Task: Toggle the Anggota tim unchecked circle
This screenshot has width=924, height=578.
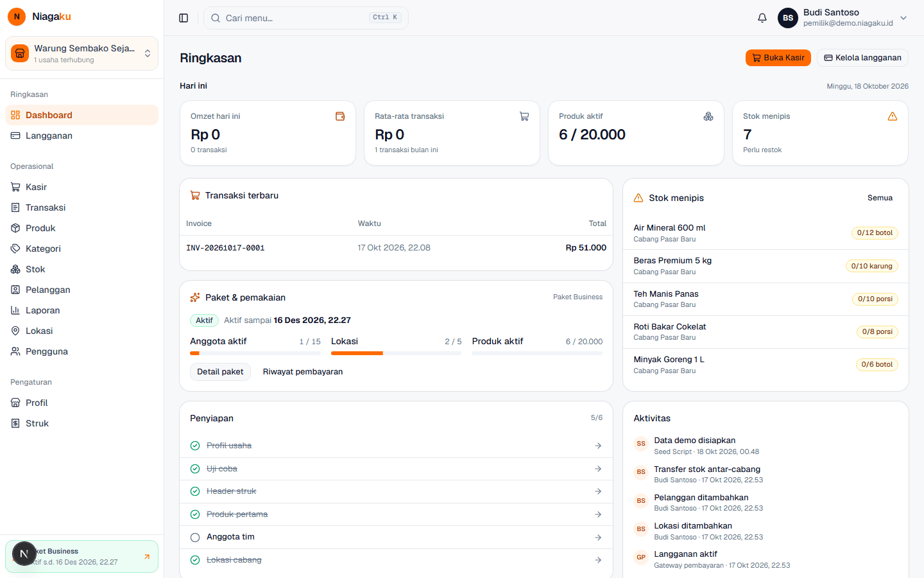Action: click(x=195, y=538)
